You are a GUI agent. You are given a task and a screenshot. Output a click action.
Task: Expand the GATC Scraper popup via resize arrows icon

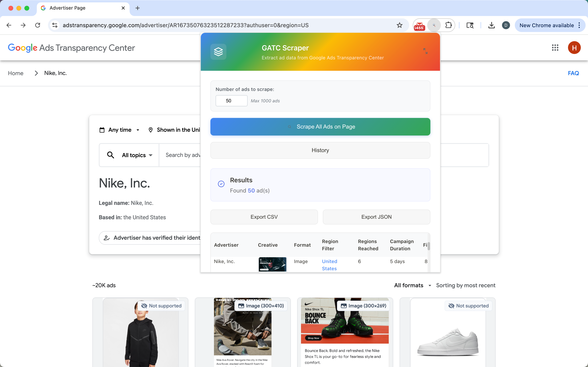point(425,51)
